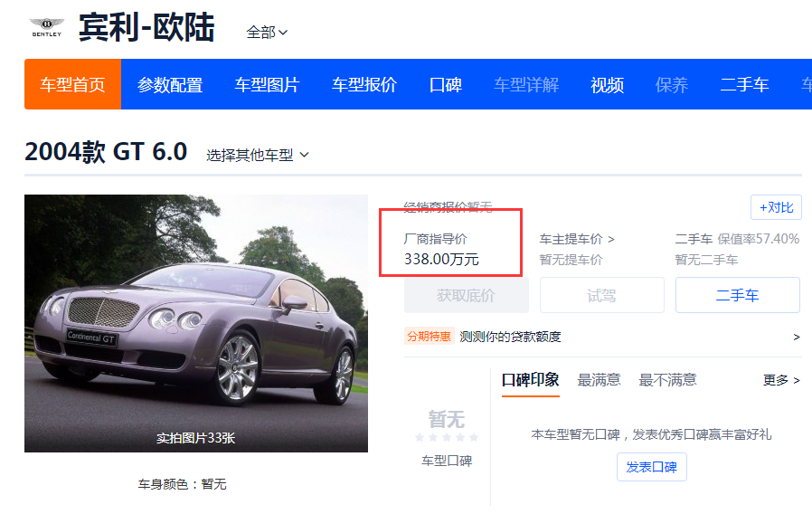Click the 获取底价 button
Screen dimensions: 812x514
coord(466,295)
